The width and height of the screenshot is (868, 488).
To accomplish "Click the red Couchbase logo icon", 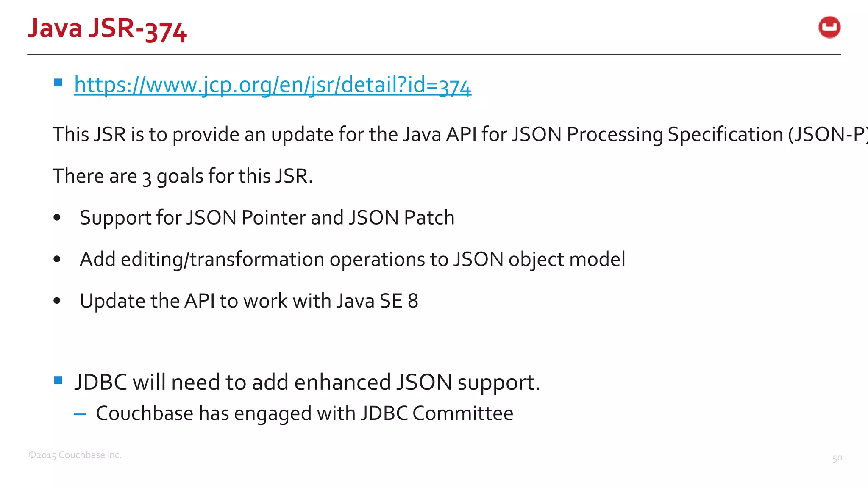I will (829, 28).
